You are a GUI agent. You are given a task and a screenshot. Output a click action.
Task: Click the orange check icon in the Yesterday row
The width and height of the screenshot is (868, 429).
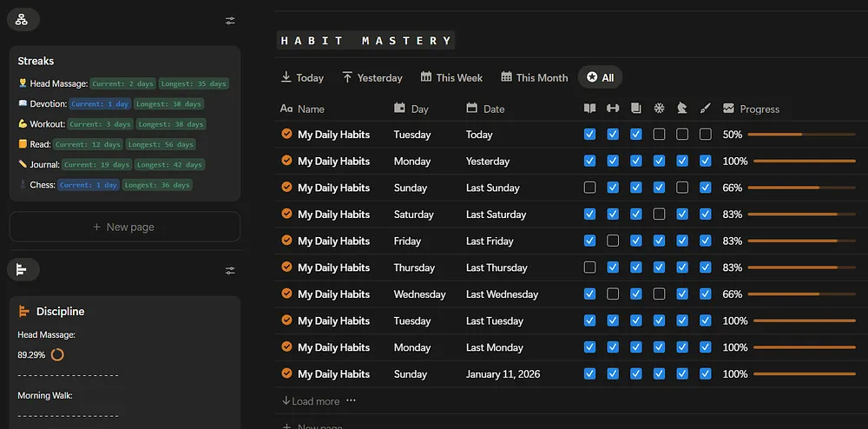point(286,160)
